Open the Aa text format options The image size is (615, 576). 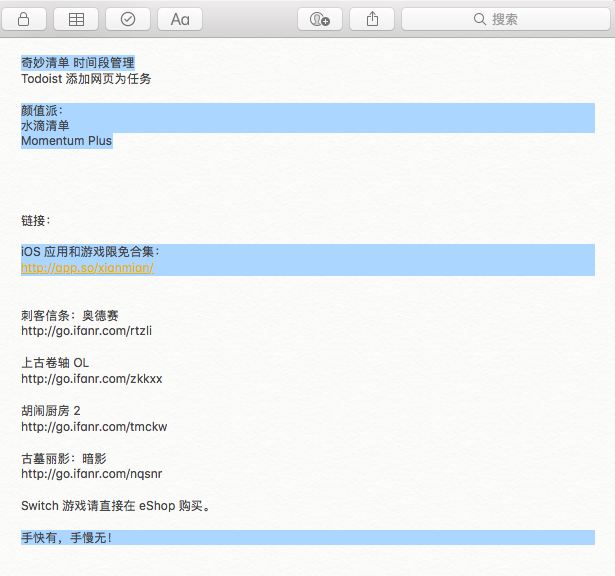pos(180,19)
